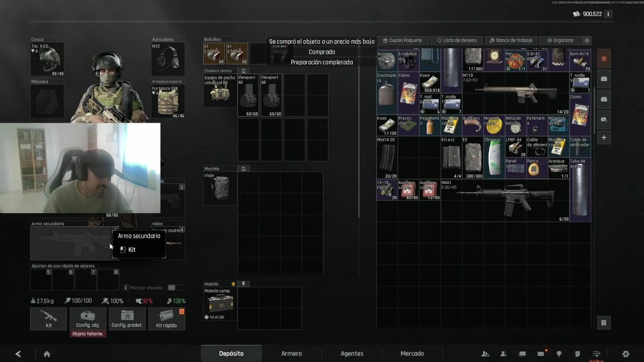Select the main stash home page icon
The height and width of the screenshot is (362, 644).
(604, 59)
